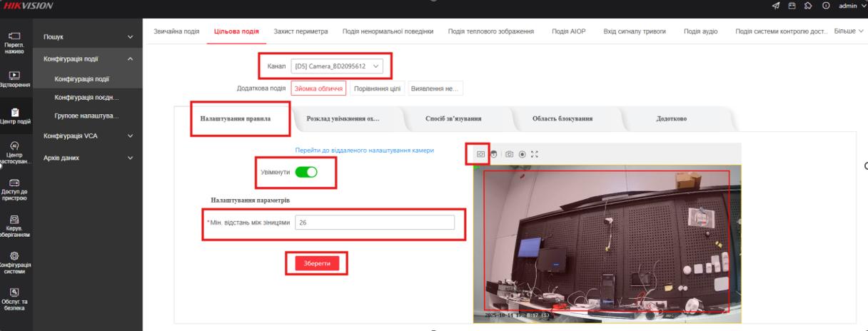The height and width of the screenshot is (331, 868).
Task: Click the paper plane icon in header
Action: coord(776,6)
